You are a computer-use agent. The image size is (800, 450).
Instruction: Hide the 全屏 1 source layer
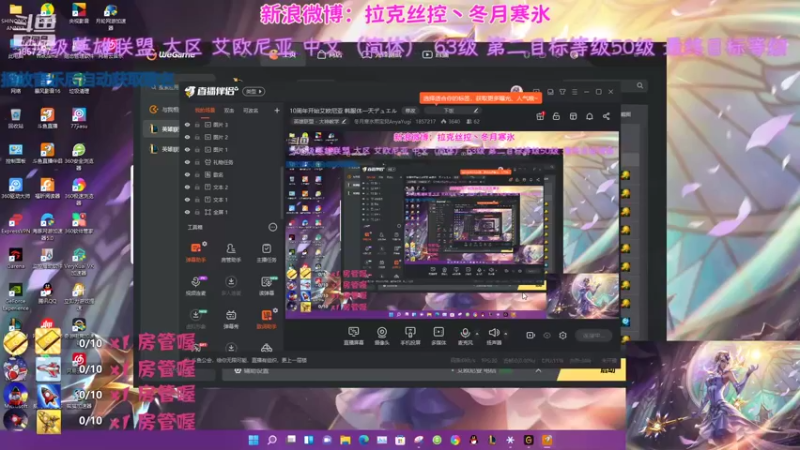click(x=187, y=212)
